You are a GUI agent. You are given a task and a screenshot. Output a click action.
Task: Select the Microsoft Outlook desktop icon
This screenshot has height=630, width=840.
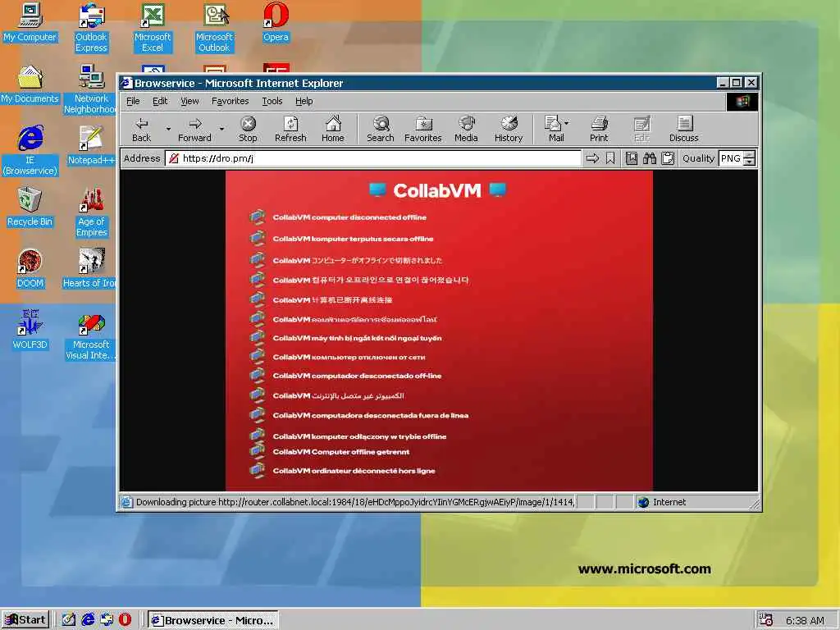point(214,29)
